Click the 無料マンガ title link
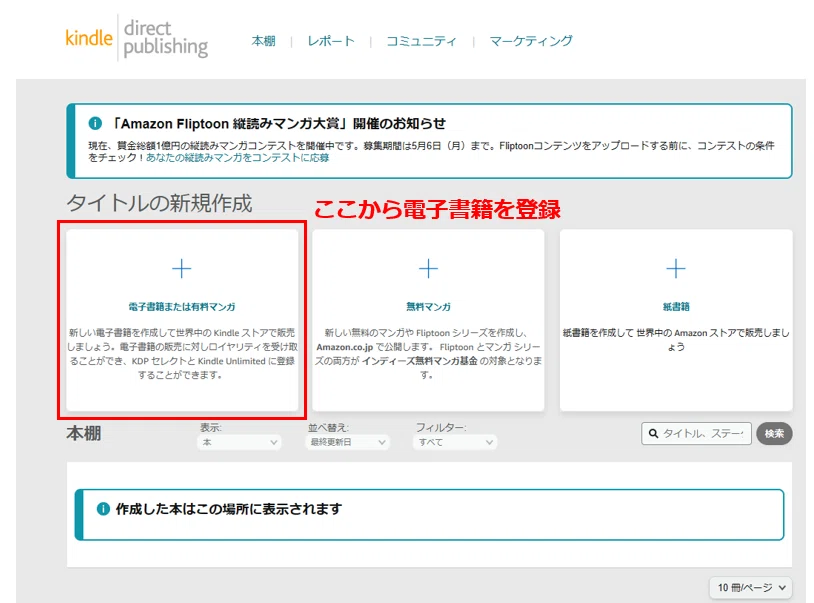This screenshot has width=814, height=603. 428,307
